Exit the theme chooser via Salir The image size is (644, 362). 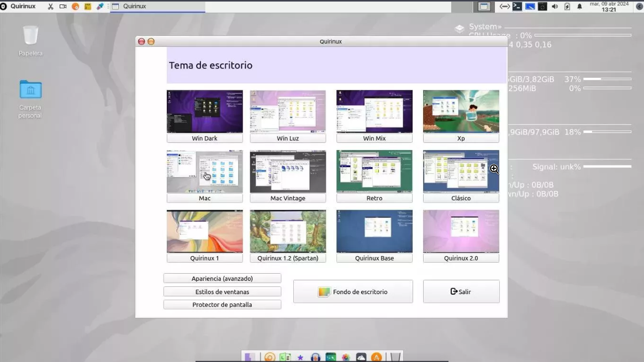click(x=461, y=291)
